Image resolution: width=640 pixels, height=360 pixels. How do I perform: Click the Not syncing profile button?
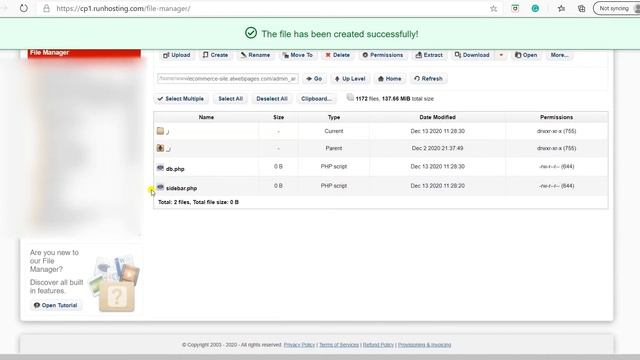(616, 8)
